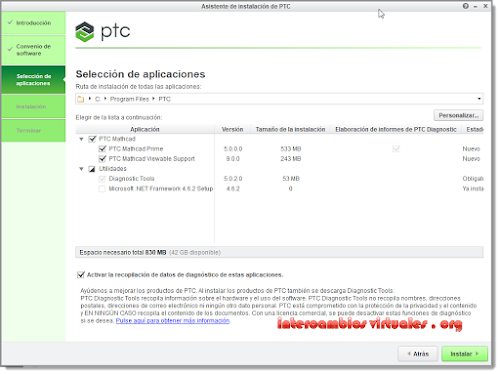500x374 pixels.
Task: Click the Estado column header
Action: point(474,129)
